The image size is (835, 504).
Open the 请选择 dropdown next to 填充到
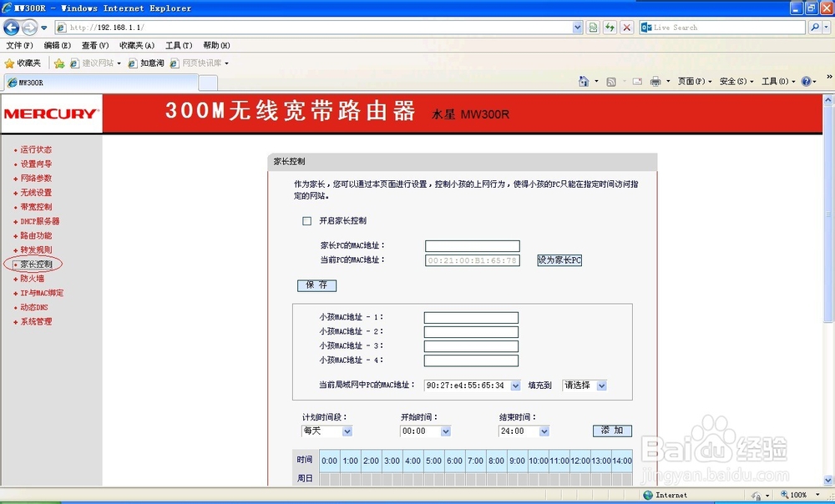click(583, 385)
